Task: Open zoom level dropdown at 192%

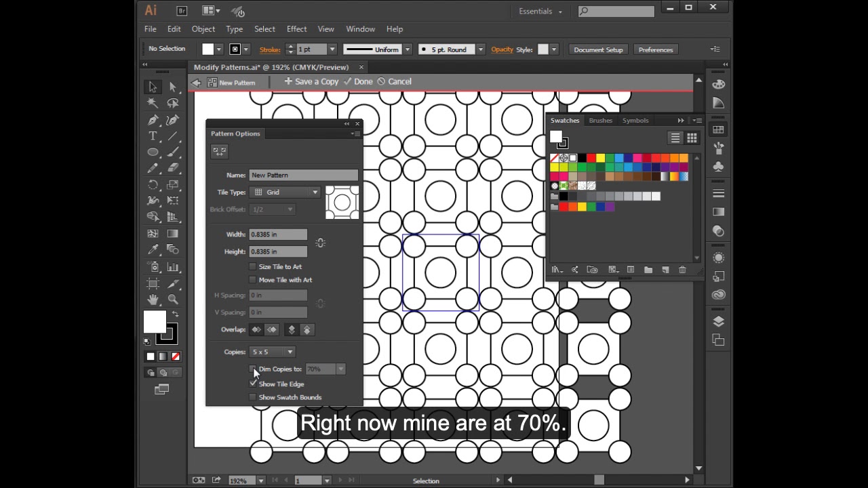Action: point(261,481)
